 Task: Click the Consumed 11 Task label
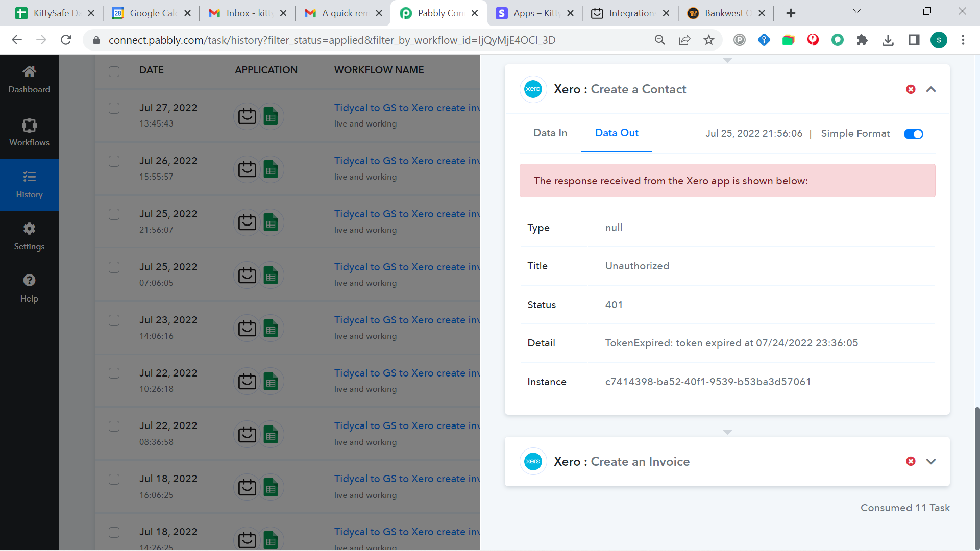(x=905, y=508)
